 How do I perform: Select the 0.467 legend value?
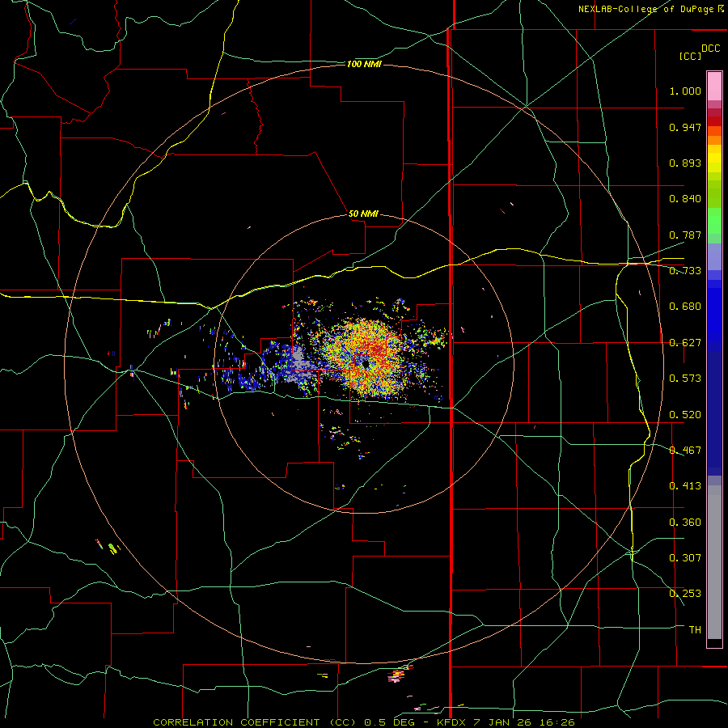[685, 451]
